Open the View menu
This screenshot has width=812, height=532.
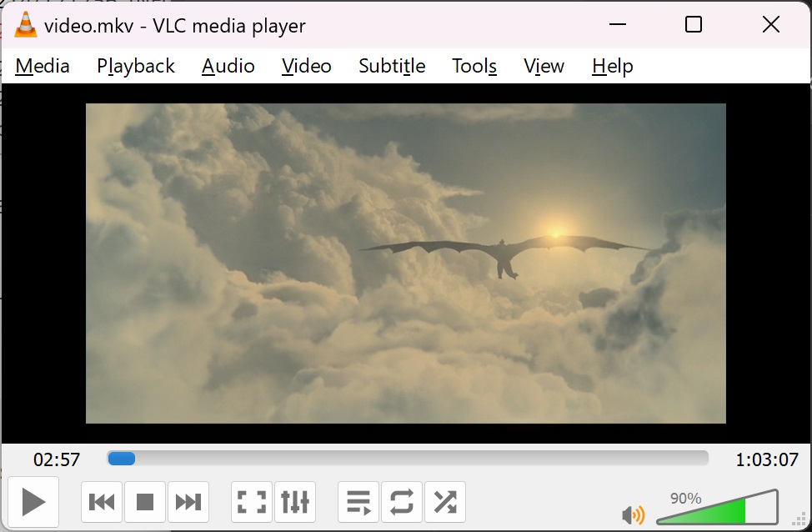click(544, 67)
